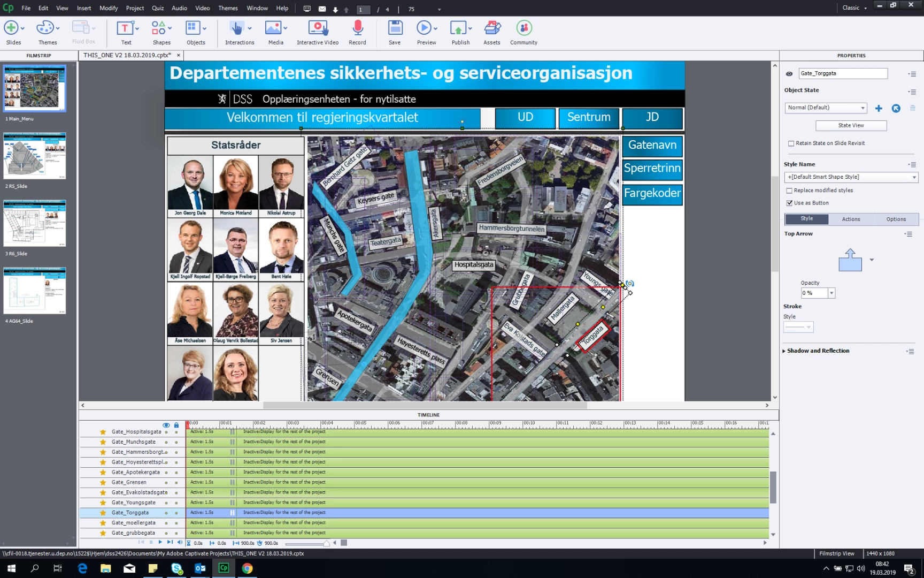The width and height of the screenshot is (924, 578).
Task: Expand Shadow and Reflection section
Action: tap(818, 351)
